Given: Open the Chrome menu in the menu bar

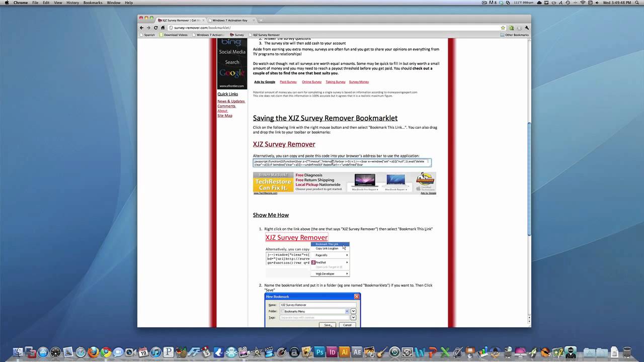Looking at the screenshot, I should [21, 3].
